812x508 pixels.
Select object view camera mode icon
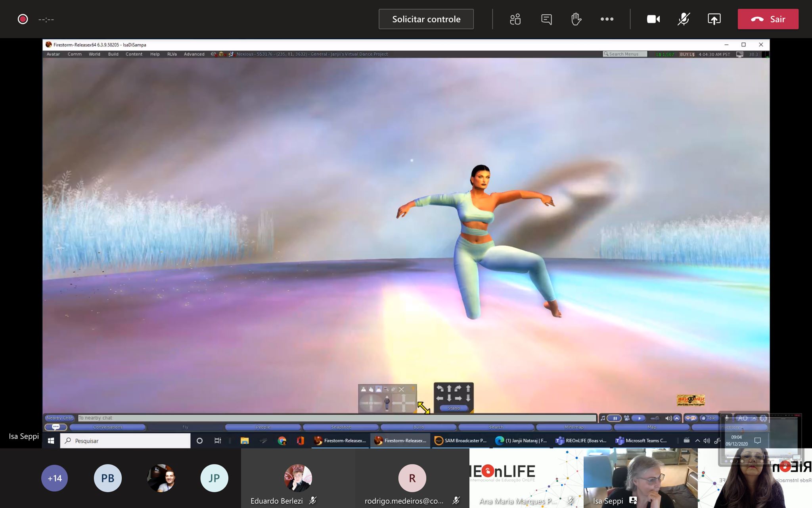(x=386, y=389)
